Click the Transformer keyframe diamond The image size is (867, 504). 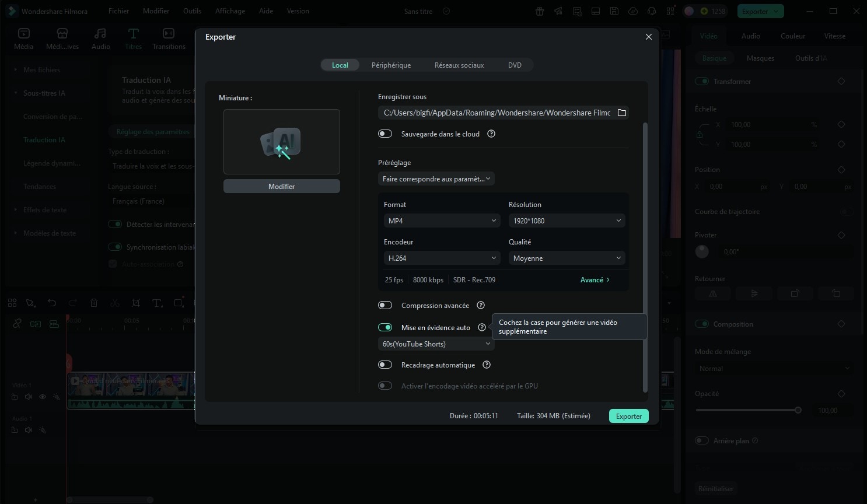[x=841, y=81]
